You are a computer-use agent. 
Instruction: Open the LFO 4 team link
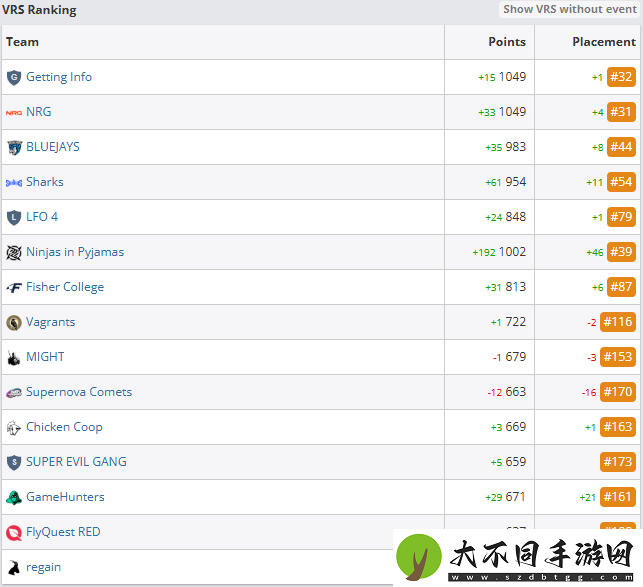[x=42, y=217]
